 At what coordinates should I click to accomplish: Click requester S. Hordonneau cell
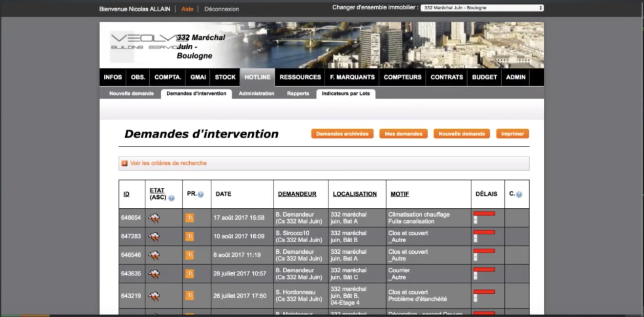(301, 296)
